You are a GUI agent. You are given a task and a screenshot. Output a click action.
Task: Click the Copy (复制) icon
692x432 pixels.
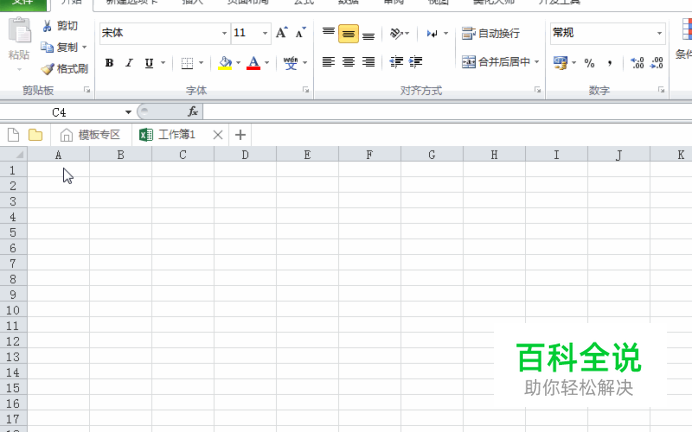pyautogui.click(x=47, y=47)
